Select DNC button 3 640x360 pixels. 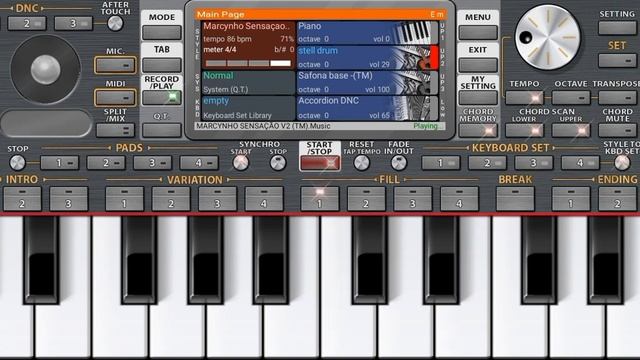pos(73,23)
